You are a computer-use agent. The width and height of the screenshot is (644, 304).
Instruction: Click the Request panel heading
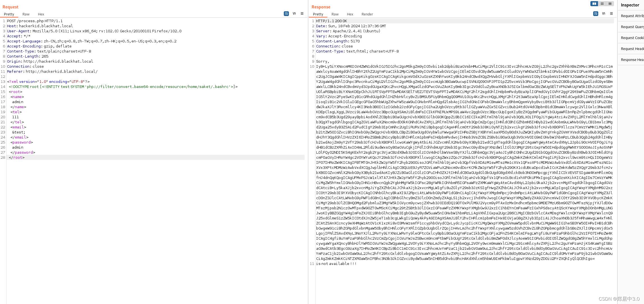10,7
